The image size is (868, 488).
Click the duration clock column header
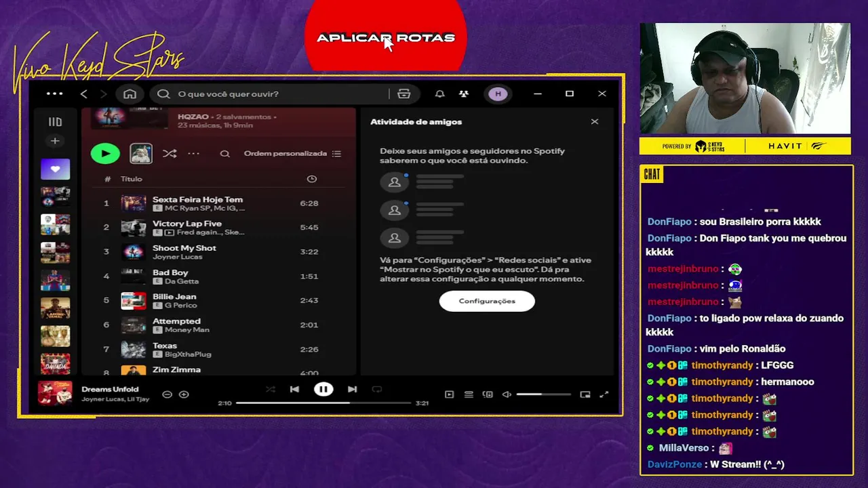[x=312, y=179]
